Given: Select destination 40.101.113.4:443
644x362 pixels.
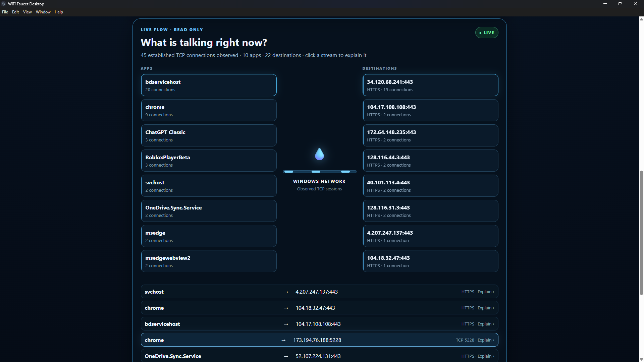Looking at the screenshot, I should pyautogui.click(x=430, y=186).
